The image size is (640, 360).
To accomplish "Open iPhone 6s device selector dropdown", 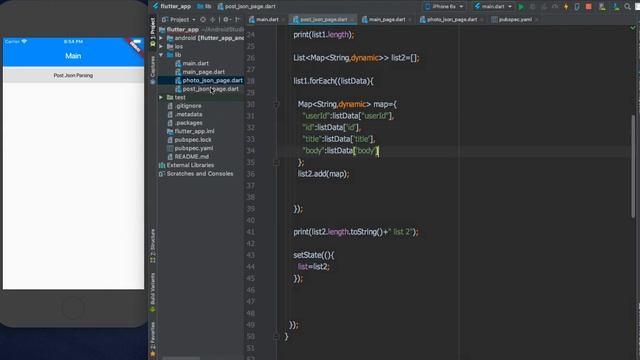I will coord(444,7).
